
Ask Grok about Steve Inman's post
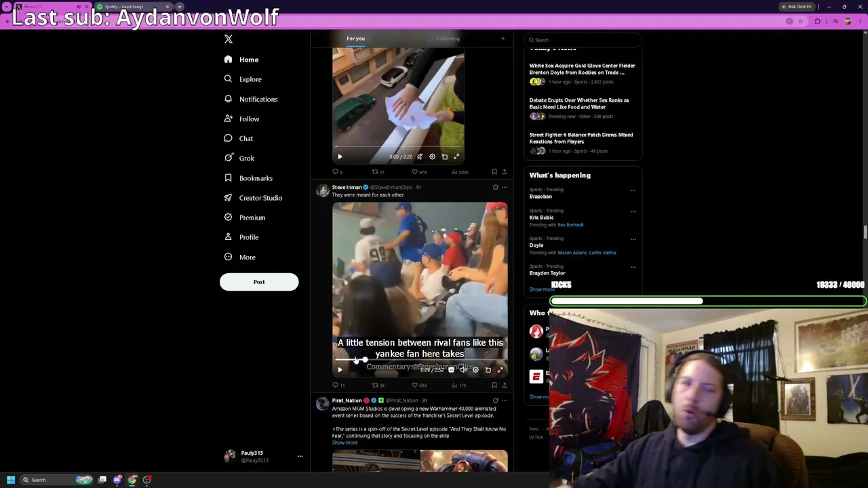click(495, 187)
